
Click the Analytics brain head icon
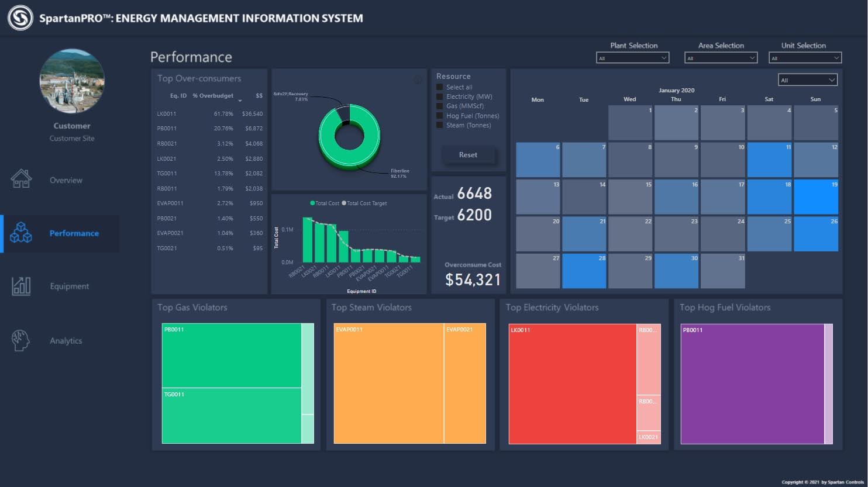coord(20,340)
